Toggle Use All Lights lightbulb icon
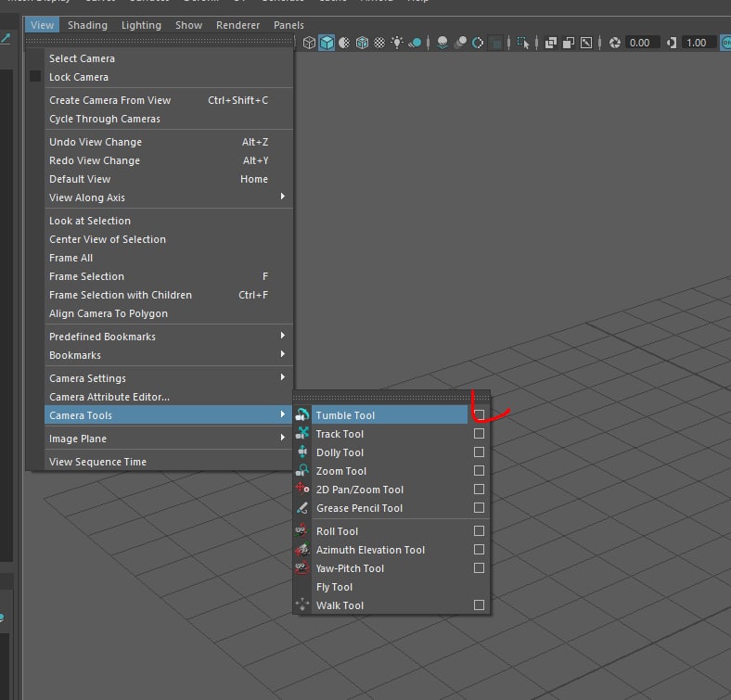Viewport: 731px width, 700px height. click(397, 43)
